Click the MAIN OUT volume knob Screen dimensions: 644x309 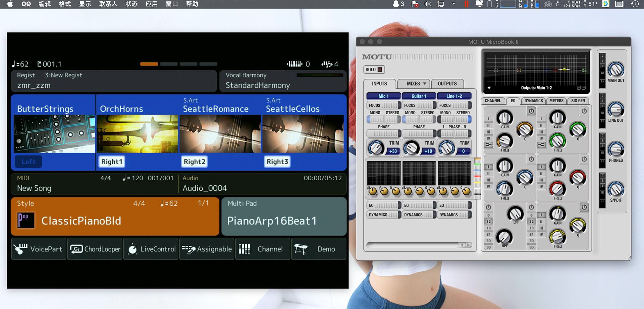[x=616, y=70]
